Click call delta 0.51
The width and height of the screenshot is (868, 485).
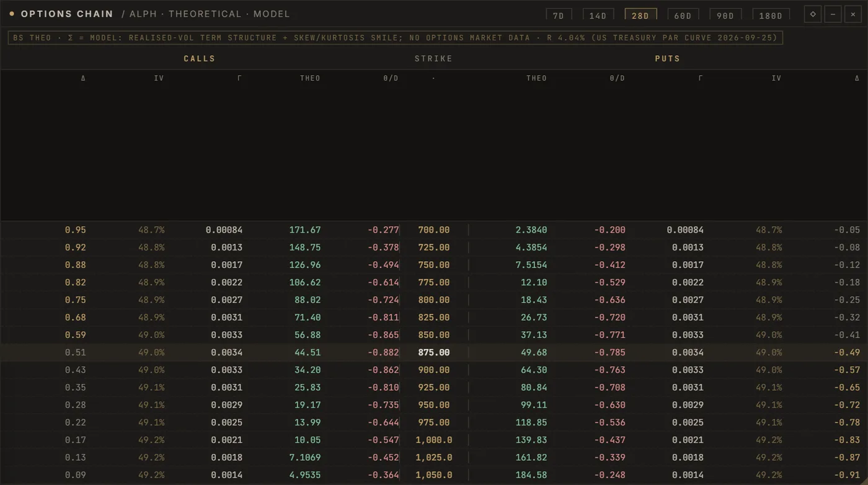coord(76,352)
